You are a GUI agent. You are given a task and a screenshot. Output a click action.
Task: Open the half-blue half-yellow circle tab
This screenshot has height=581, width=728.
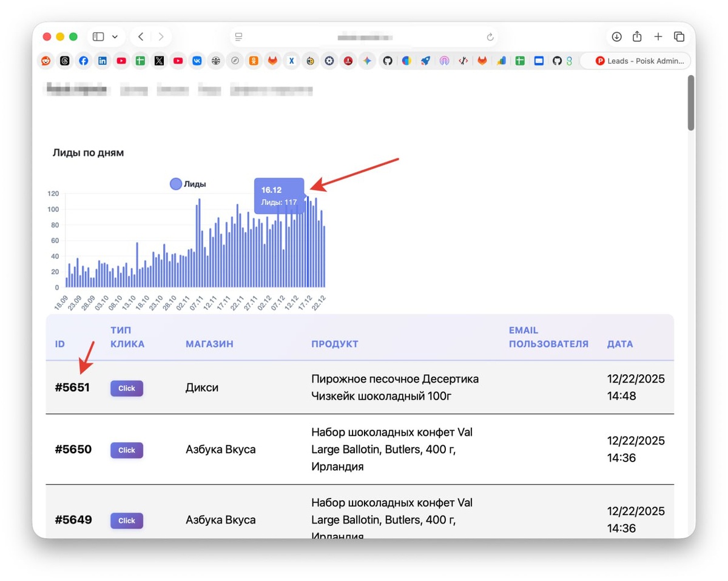[406, 61]
